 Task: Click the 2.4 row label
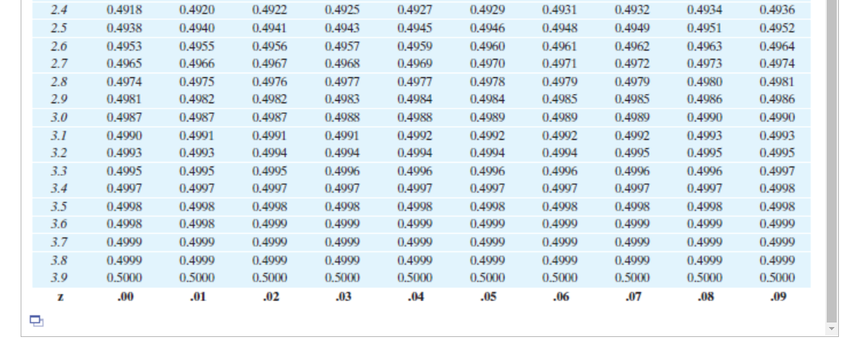60,10
